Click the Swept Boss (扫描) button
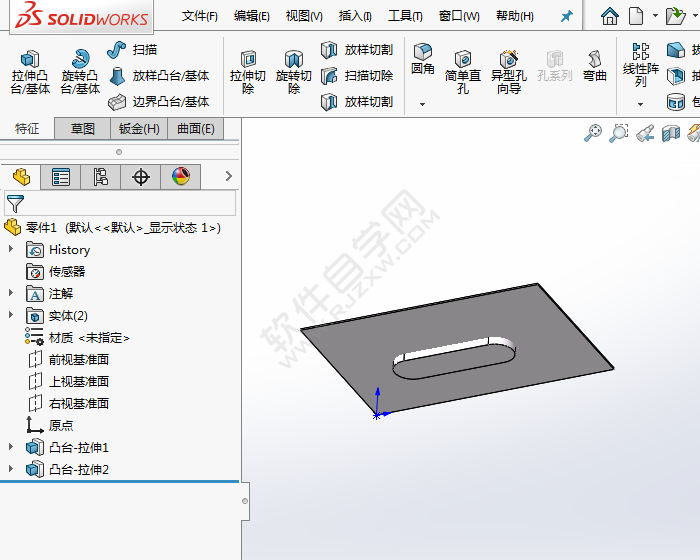700x560 pixels. click(132, 50)
